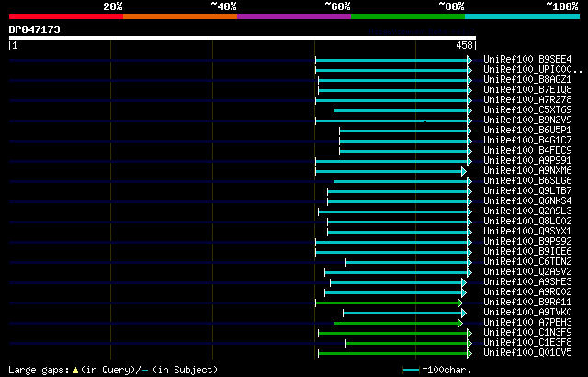Click the green ~80% identity legend segment
Viewport: 588px width, 377px height.
click(x=408, y=17)
